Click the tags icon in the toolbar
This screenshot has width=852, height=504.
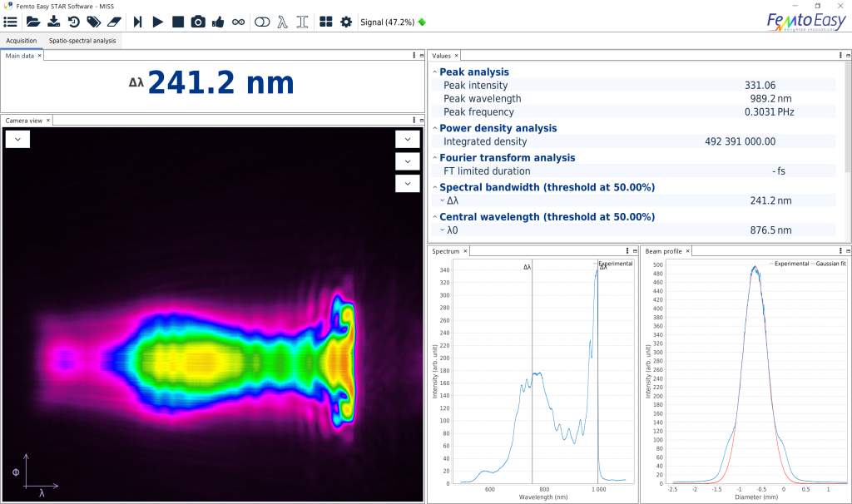click(x=93, y=22)
